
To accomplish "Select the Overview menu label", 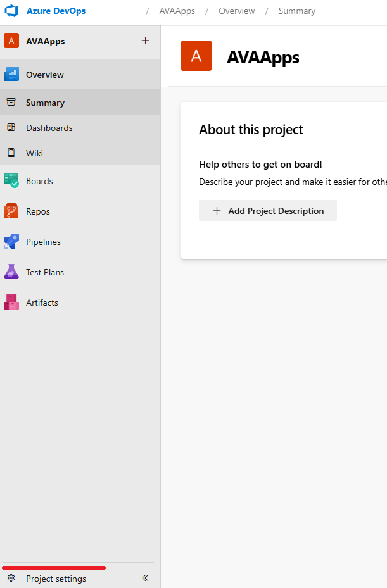I will (45, 75).
